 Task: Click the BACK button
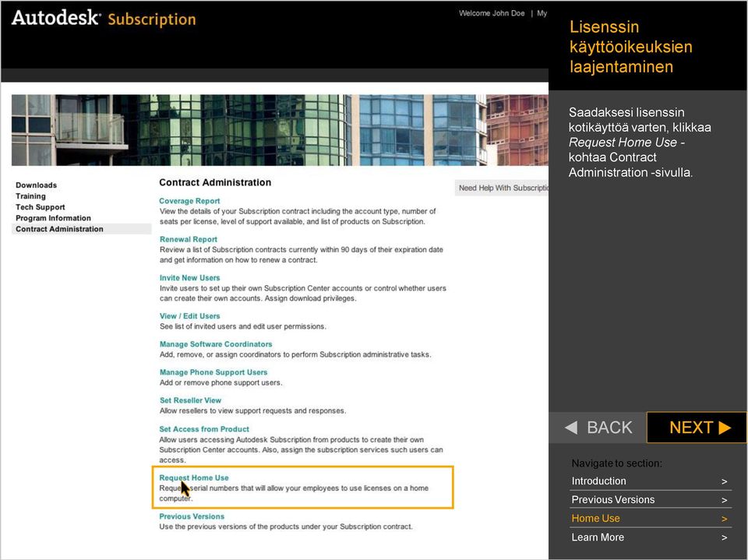click(x=598, y=428)
